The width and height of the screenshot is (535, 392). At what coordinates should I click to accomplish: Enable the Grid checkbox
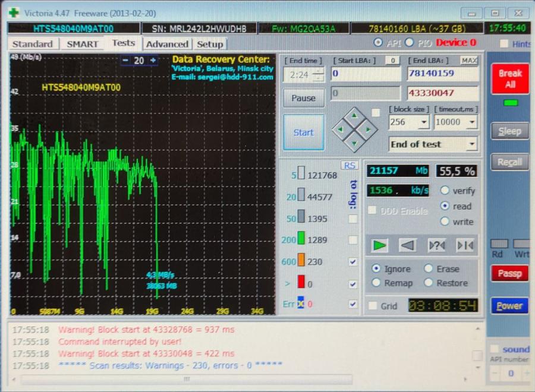(372, 306)
